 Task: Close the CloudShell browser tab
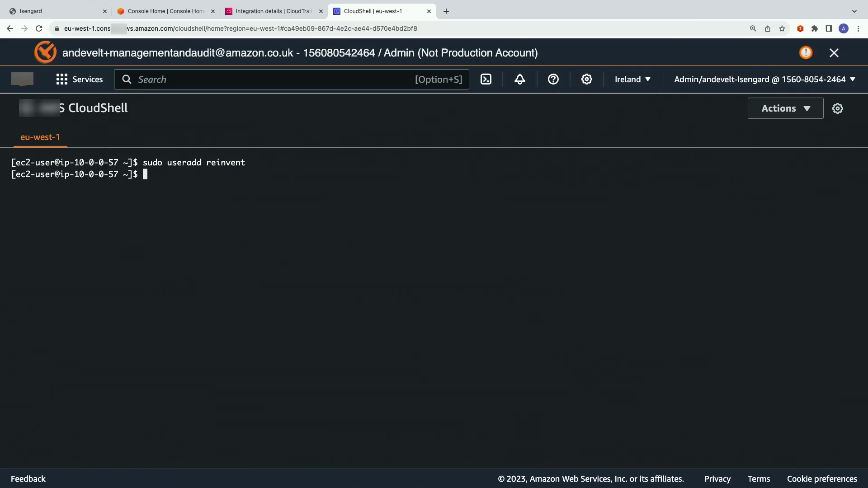pos(429,11)
